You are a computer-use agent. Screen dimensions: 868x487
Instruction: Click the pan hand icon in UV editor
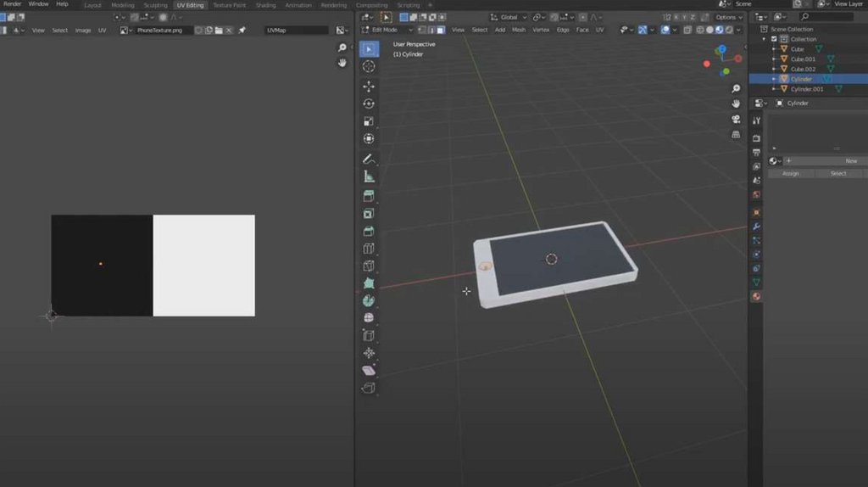click(x=342, y=63)
